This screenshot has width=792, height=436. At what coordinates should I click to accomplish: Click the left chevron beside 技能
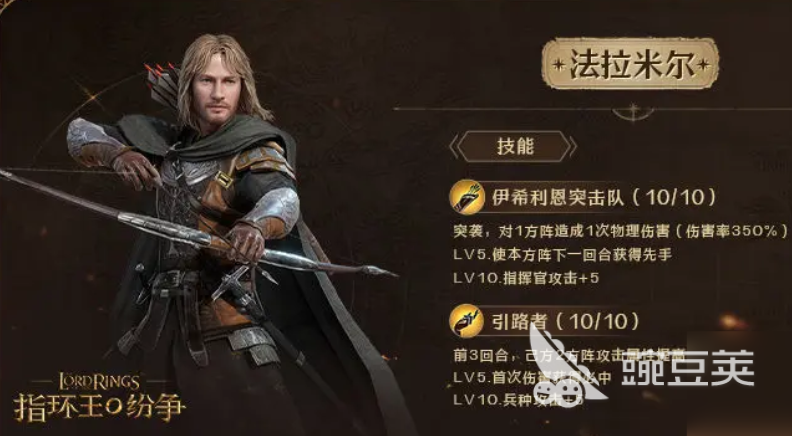pos(454,147)
